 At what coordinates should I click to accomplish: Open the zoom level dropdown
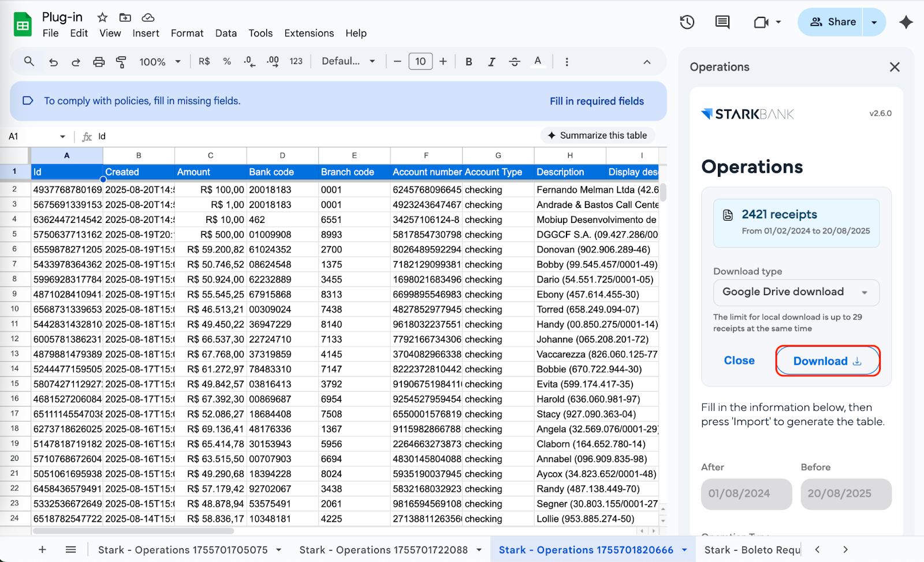coord(160,62)
